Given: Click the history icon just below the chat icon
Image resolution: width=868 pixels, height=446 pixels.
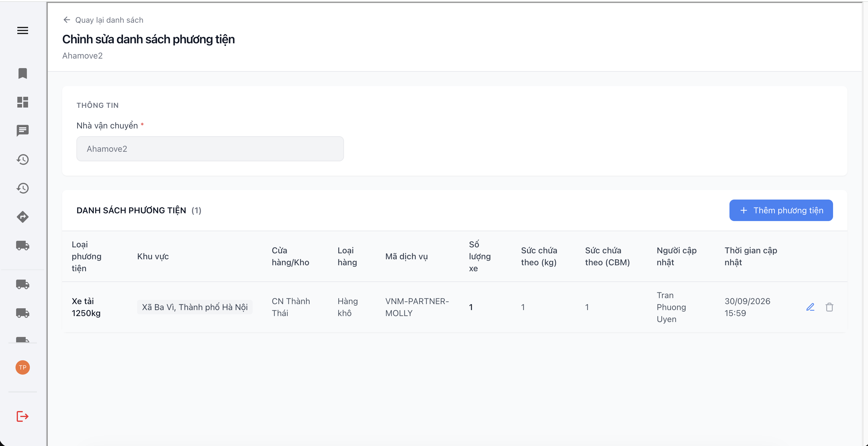Looking at the screenshot, I should 23,160.
